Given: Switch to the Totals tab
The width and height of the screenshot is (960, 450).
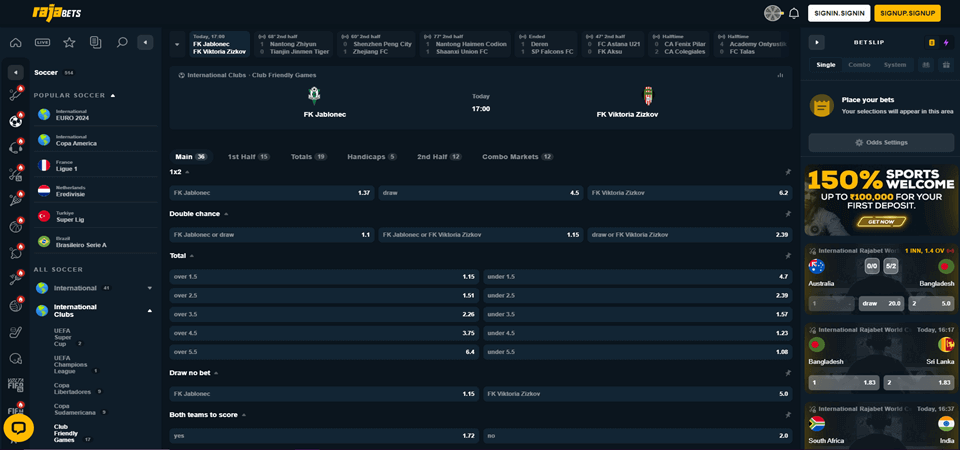Looking at the screenshot, I should point(309,157).
